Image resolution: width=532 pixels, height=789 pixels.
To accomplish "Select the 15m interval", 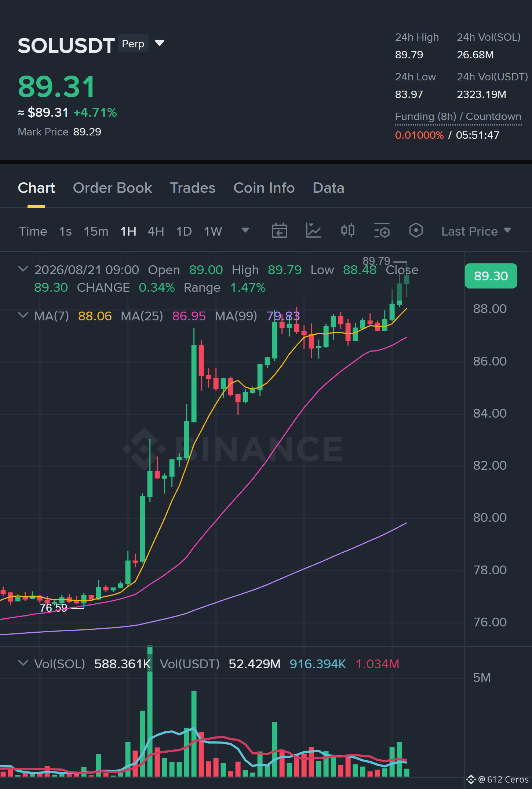I will click(x=96, y=231).
